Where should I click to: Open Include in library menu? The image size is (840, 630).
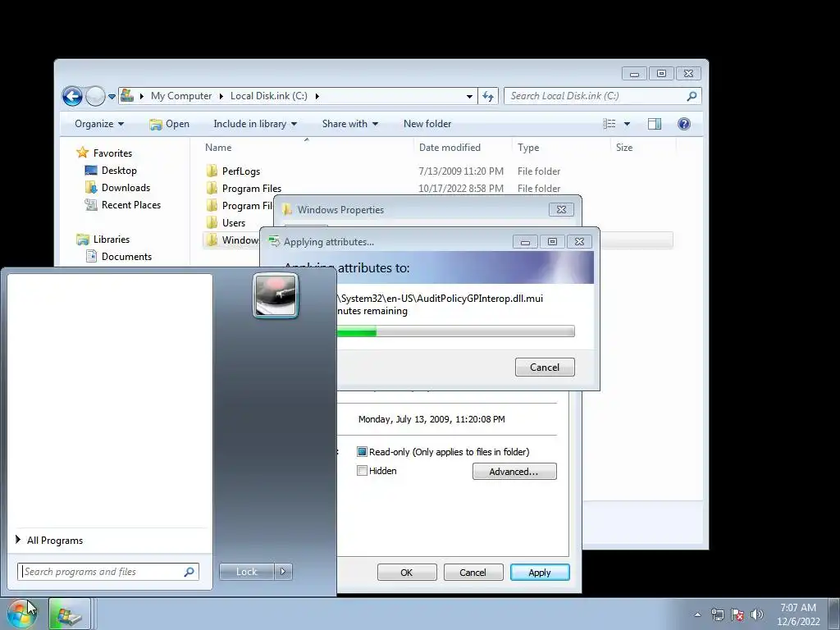(255, 124)
